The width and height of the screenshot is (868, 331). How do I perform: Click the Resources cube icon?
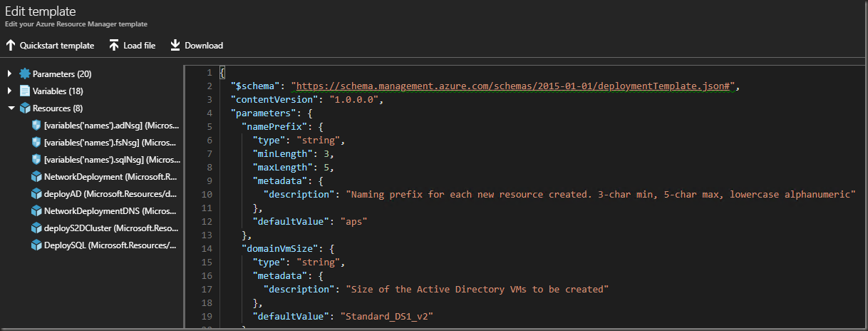[x=25, y=108]
